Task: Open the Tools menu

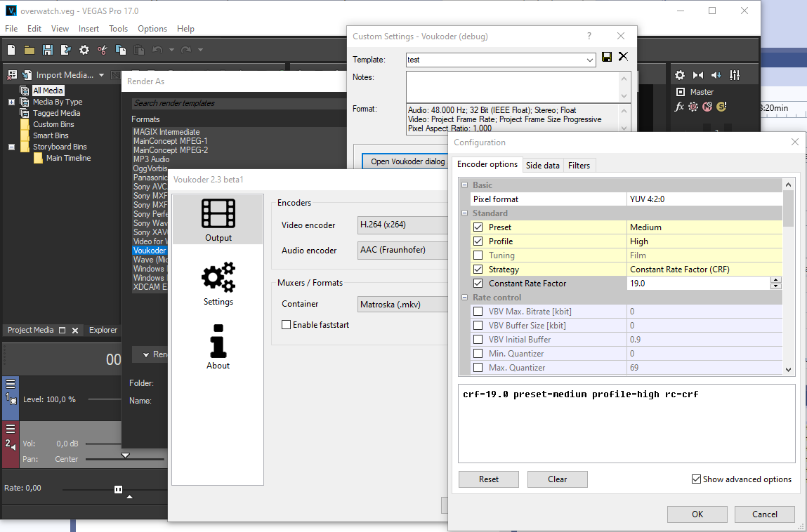Action: (x=118, y=29)
